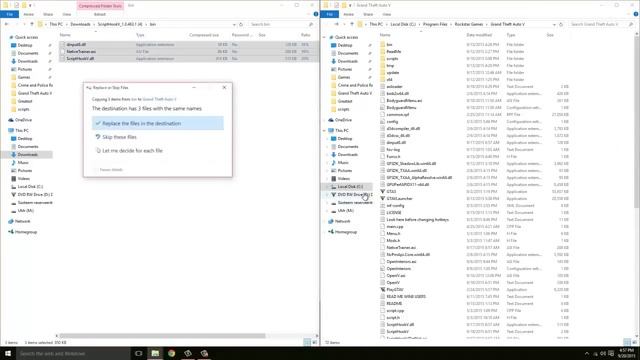Click up arrow in Grand Theft Auto V window
The height and width of the screenshot is (360, 640).
(351, 24)
